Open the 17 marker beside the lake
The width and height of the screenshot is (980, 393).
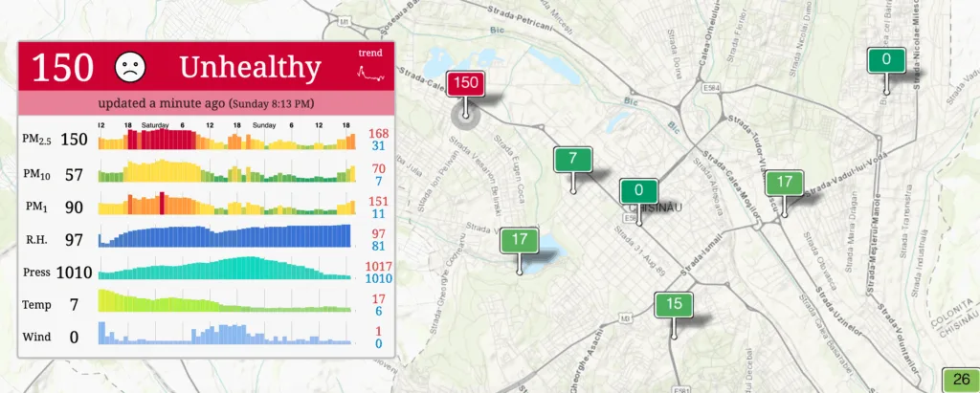(521, 240)
